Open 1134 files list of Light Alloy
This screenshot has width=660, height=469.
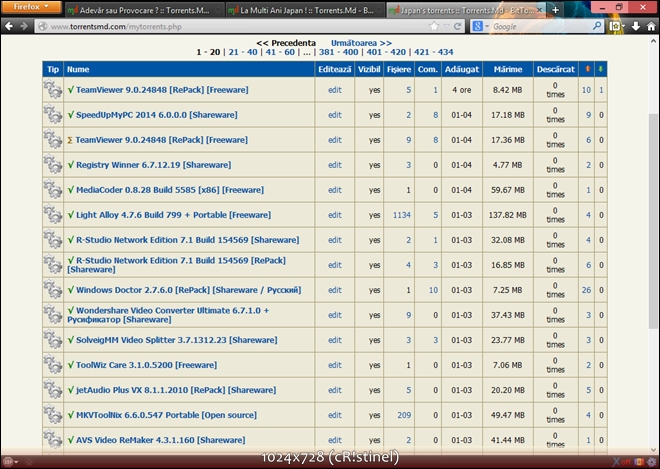[x=402, y=215]
